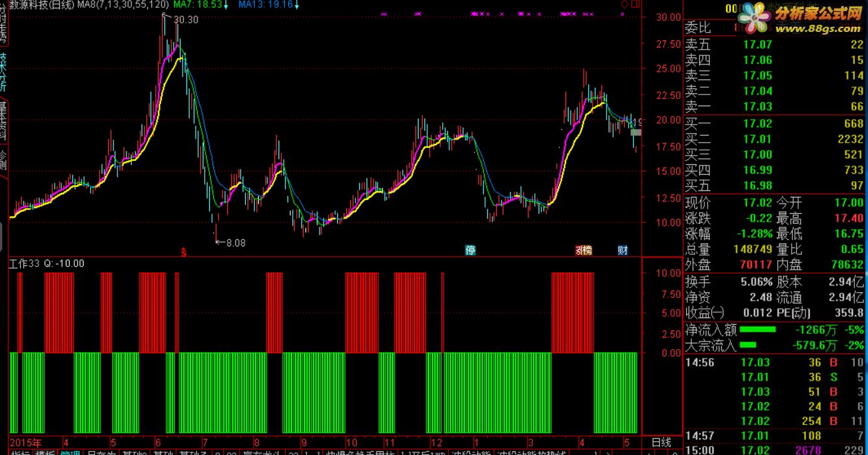Click the 总量 148749 value
This screenshot has width=868, height=455.
click(752, 250)
